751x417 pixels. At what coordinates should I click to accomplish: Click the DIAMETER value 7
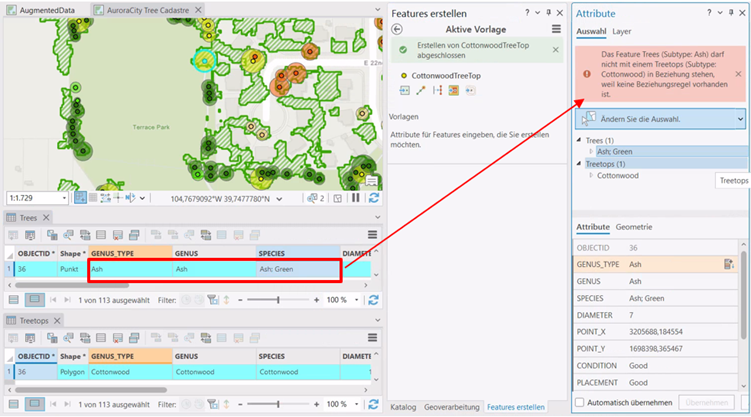click(x=631, y=315)
